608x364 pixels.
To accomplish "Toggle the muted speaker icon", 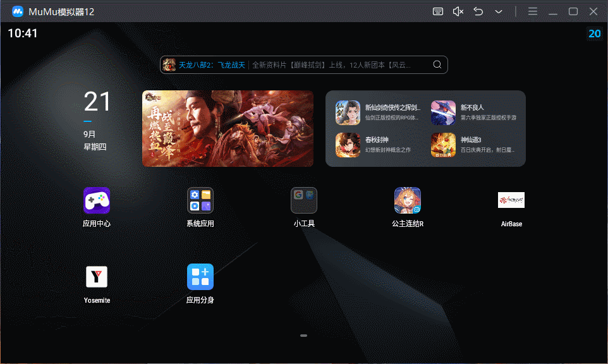I will [458, 11].
